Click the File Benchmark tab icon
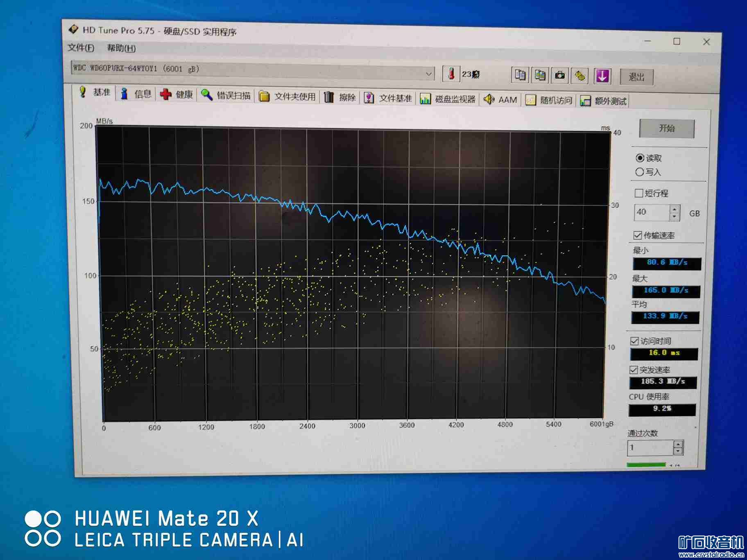Viewport: 747px width, 560px height. pyautogui.click(x=369, y=98)
